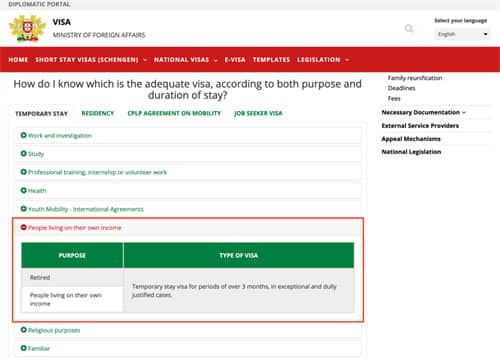Click the Retired table cell
This screenshot has height=361, width=500.
pyautogui.click(x=72, y=277)
